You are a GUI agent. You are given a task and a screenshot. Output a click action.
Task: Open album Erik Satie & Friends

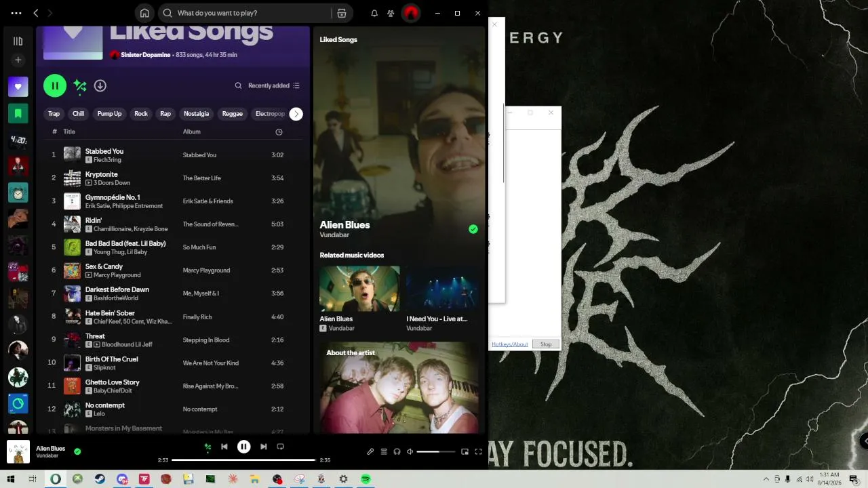tap(208, 201)
